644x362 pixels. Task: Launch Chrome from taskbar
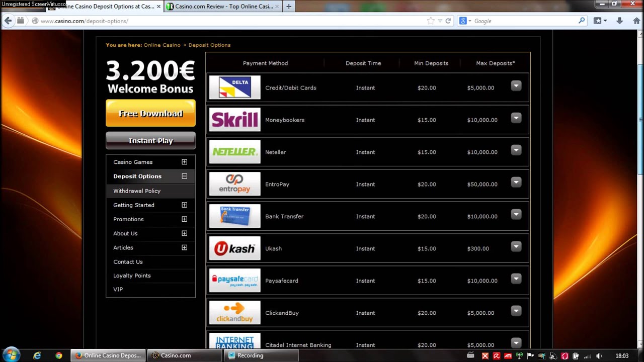(x=59, y=355)
